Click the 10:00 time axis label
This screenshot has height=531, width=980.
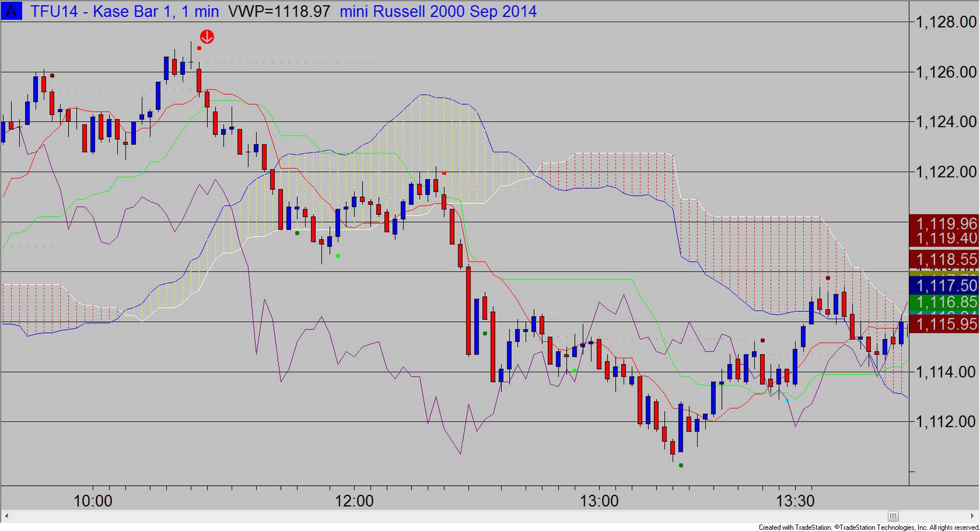(x=93, y=501)
